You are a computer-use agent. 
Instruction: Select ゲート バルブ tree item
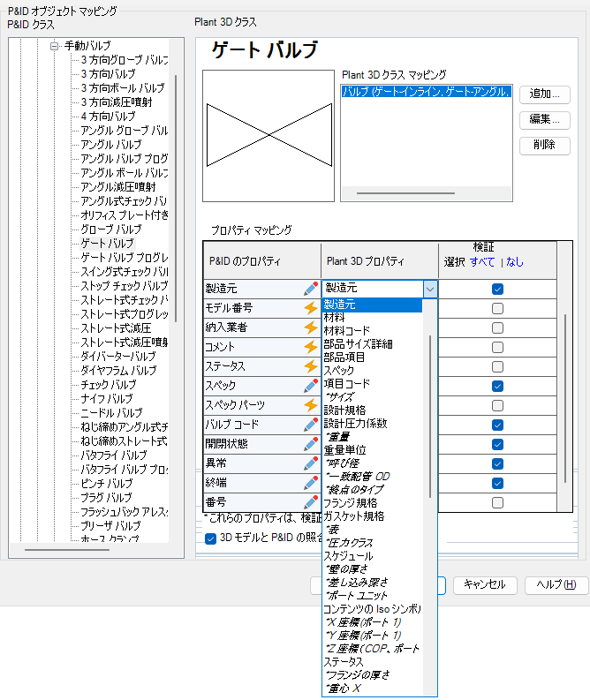point(107,244)
